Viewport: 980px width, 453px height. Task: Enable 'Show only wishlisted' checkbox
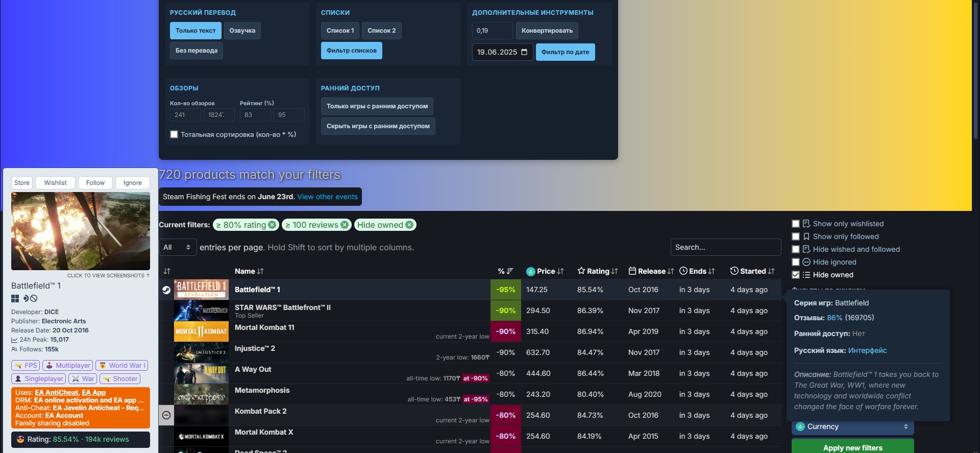(x=796, y=224)
